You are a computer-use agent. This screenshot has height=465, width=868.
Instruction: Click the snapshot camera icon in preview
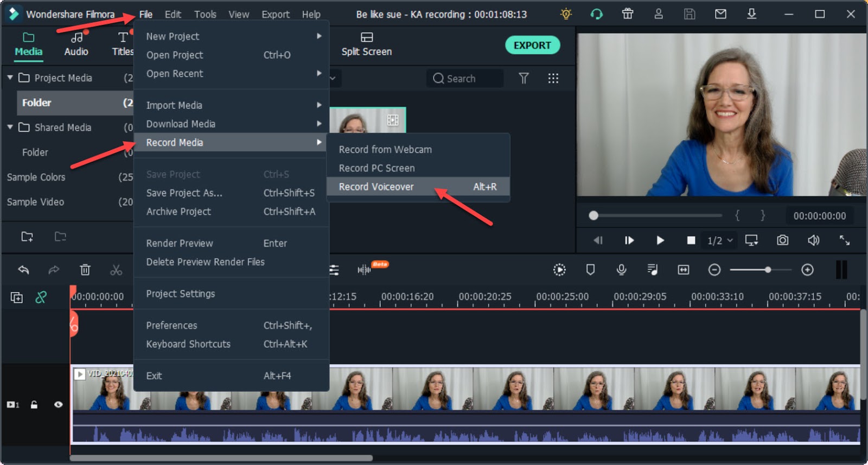point(782,240)
